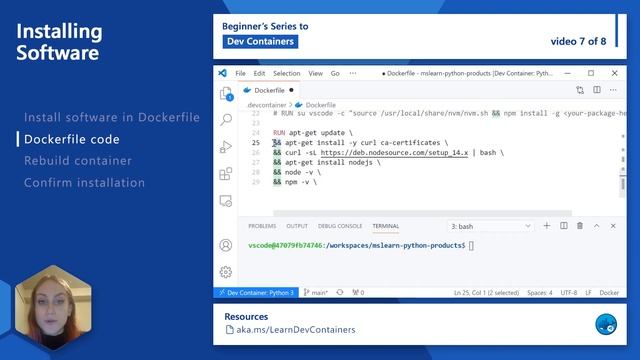Click the Ln 25, Col 1 cursor position
Image resolution: width=640 pixels, height=360 pixels.
point(486,293)
